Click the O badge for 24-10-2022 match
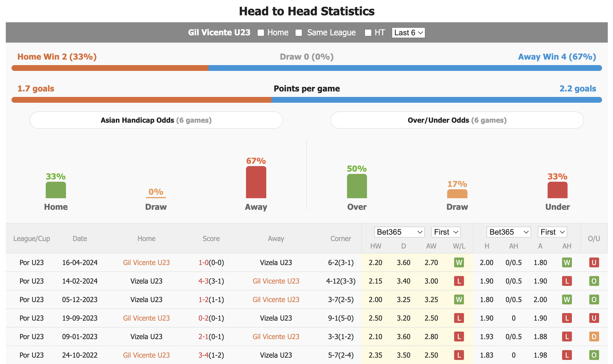The image size is (613, 364). click(x=594, y=355)
